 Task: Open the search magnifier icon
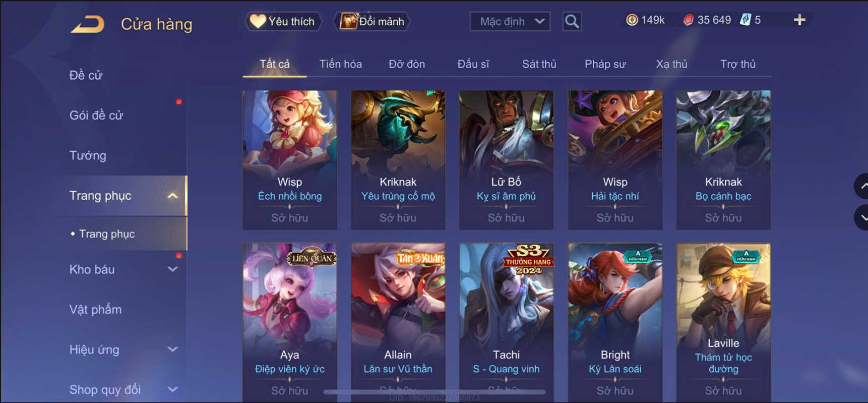tap(572, 21)
